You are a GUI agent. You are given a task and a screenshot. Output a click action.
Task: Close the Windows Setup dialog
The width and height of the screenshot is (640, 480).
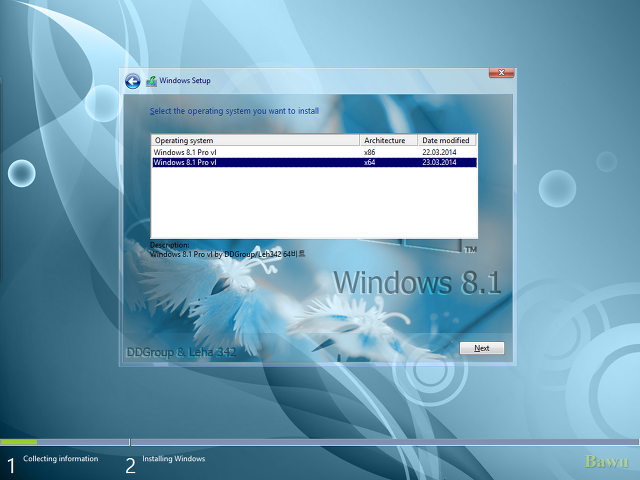tap(501, 73)
